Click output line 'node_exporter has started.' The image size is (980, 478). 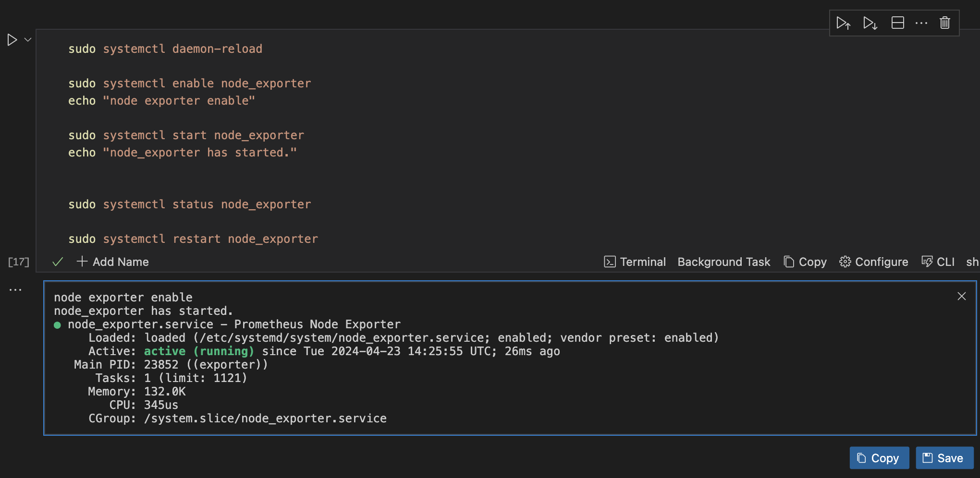[x=144, y=311]
